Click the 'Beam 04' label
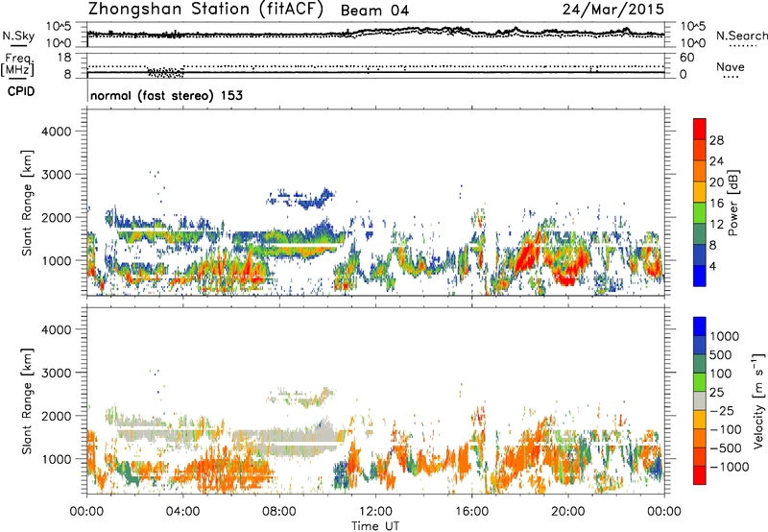The height and width of the screenshot is (532, 768). tap(374, 11)
